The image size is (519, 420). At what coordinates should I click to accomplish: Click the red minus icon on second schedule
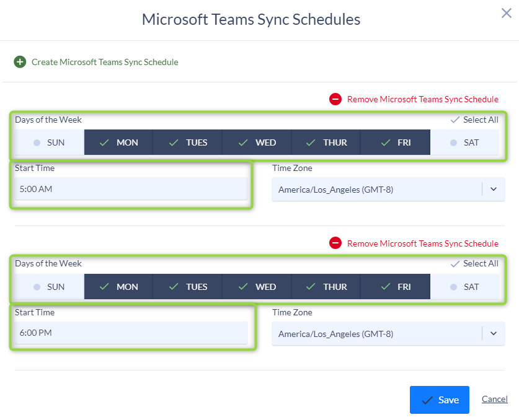(x=335, y=243)
